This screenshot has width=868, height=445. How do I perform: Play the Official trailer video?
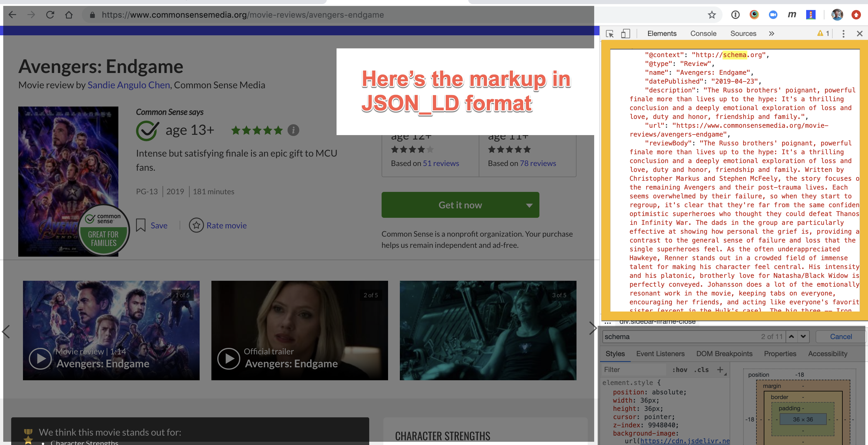click(228, 358)
